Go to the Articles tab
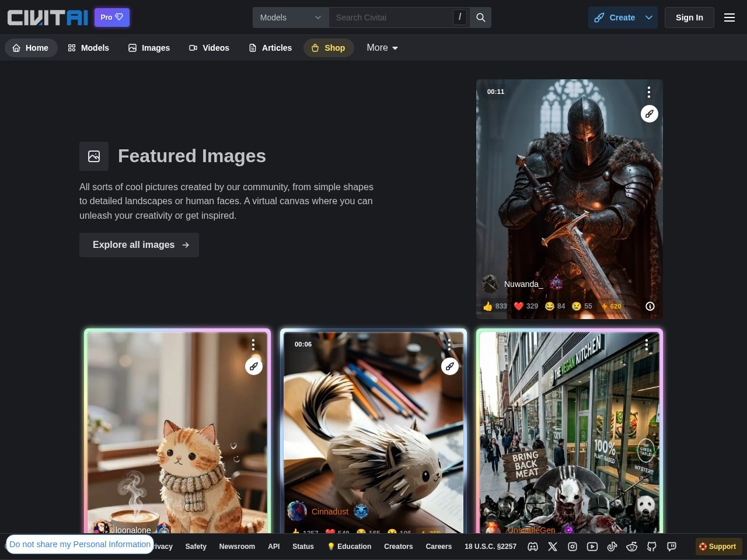 tap(270, 48)
